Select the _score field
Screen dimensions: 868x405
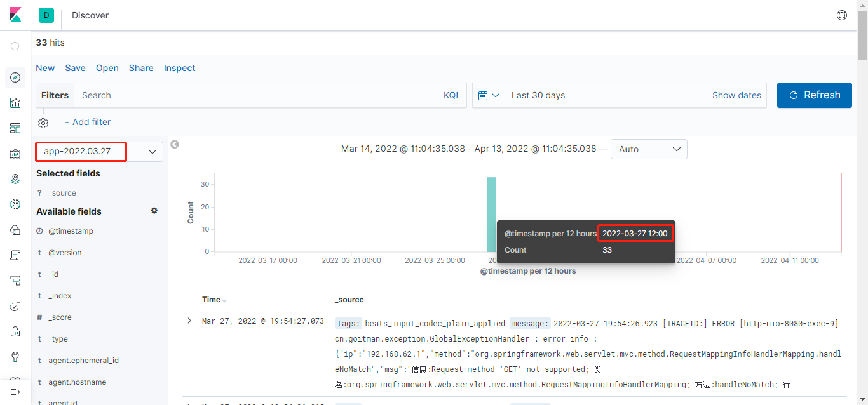(60, 317)
